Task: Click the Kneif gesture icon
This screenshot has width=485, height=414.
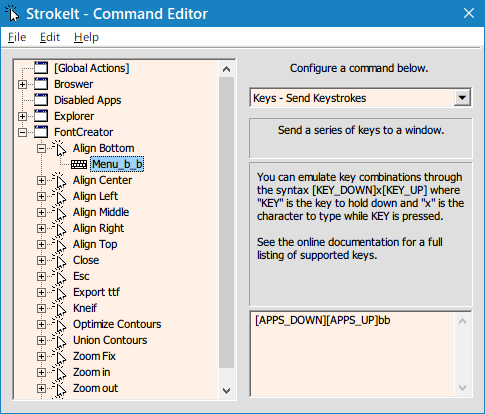Action: [60, 308]
